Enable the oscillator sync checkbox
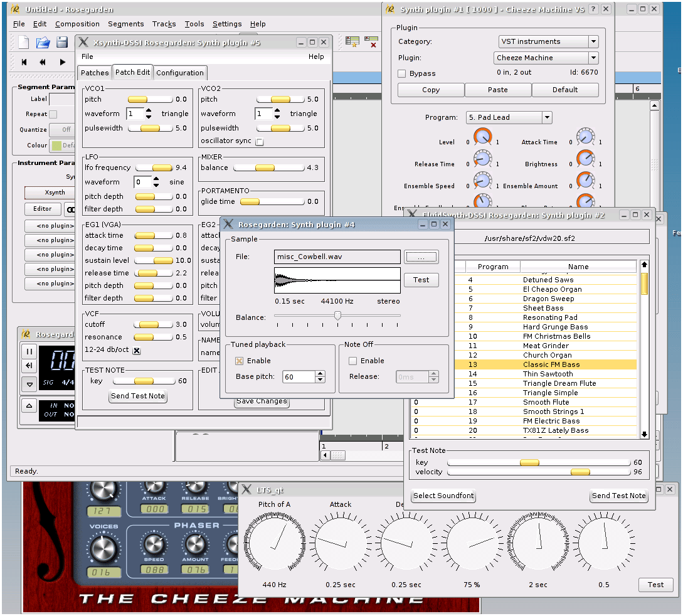The height and width of the screenshot is (616, 683). (x=260, y=142)
